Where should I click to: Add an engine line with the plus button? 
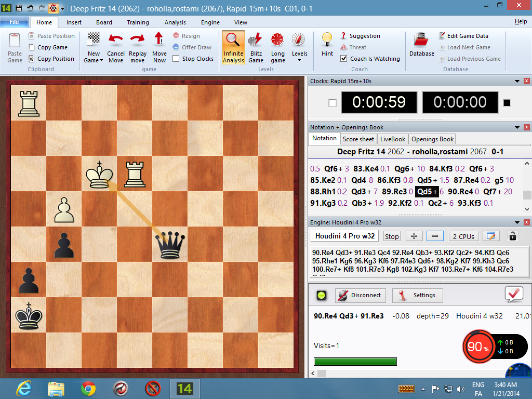pos(414,236)
